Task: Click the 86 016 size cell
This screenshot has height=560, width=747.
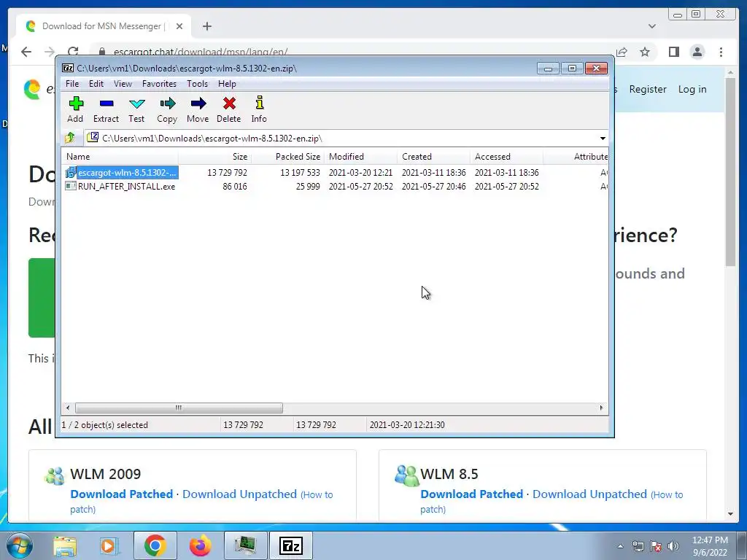Action: tap(234, 186)
